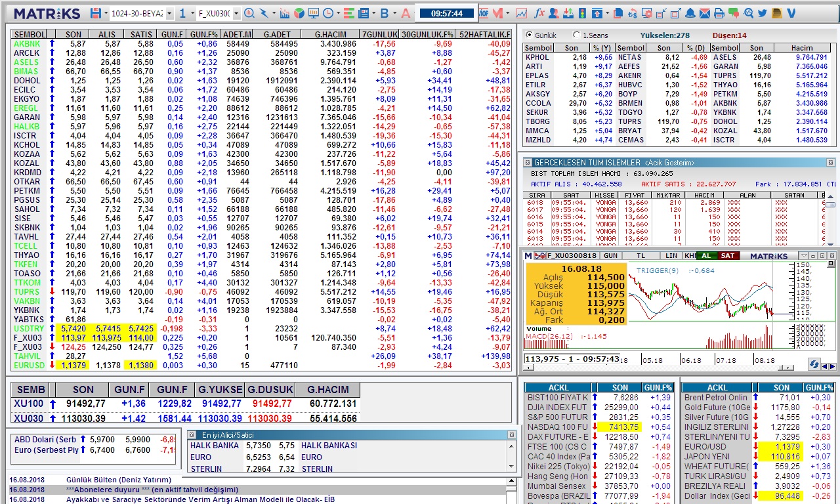Open the line chart window icon
Screen dimensions: 840x504
pos(522,13)
